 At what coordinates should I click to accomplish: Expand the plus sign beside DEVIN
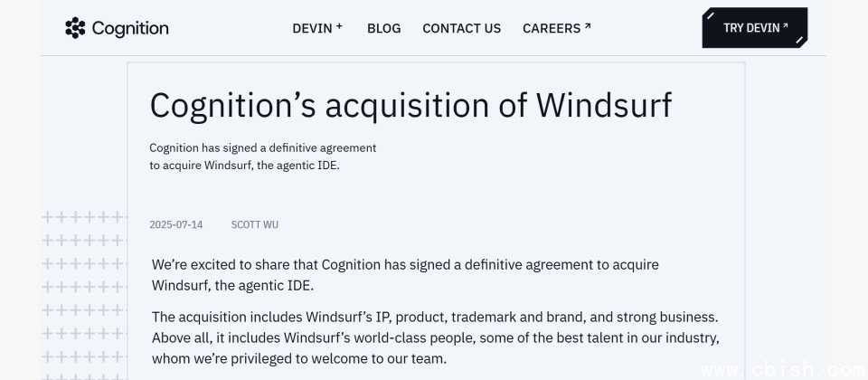(339, 26)
